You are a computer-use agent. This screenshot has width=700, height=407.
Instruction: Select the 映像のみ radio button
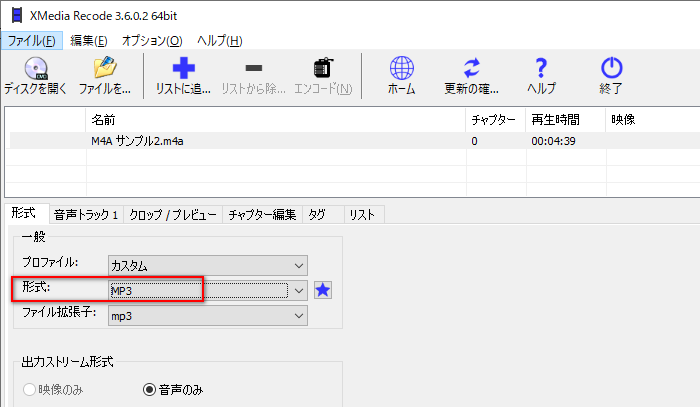tap(29, 390)
